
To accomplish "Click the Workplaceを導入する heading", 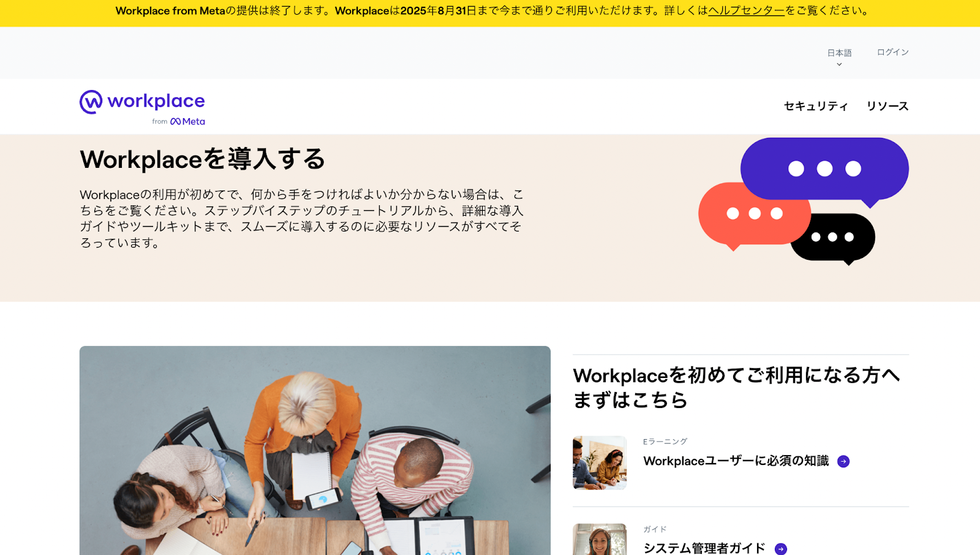I will click(203, 159).
